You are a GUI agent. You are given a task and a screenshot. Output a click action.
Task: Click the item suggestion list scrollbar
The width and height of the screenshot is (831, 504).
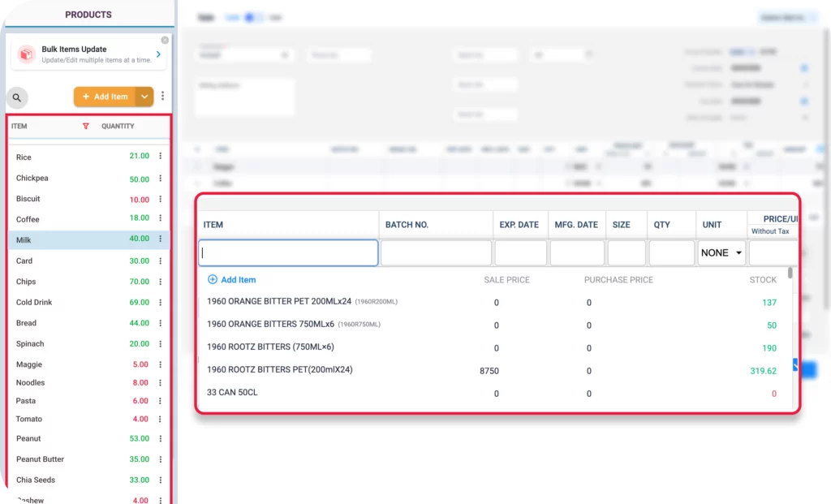(x=790, y=274)
